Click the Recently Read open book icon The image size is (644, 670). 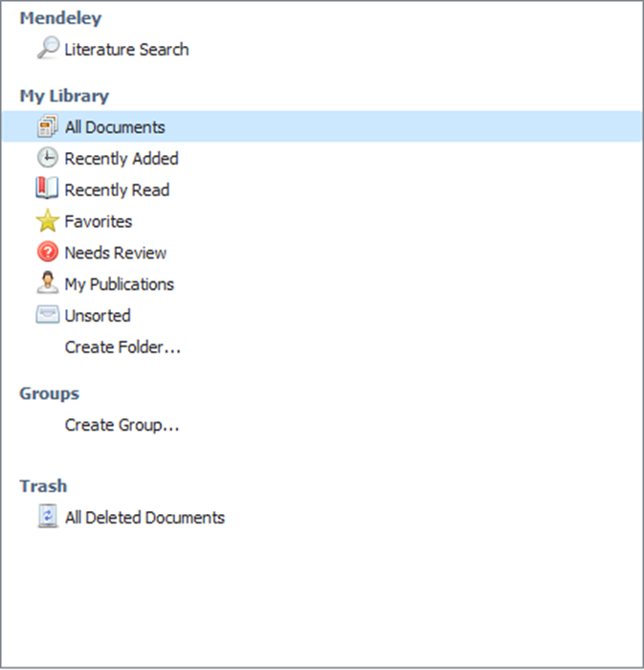(47, 189)
